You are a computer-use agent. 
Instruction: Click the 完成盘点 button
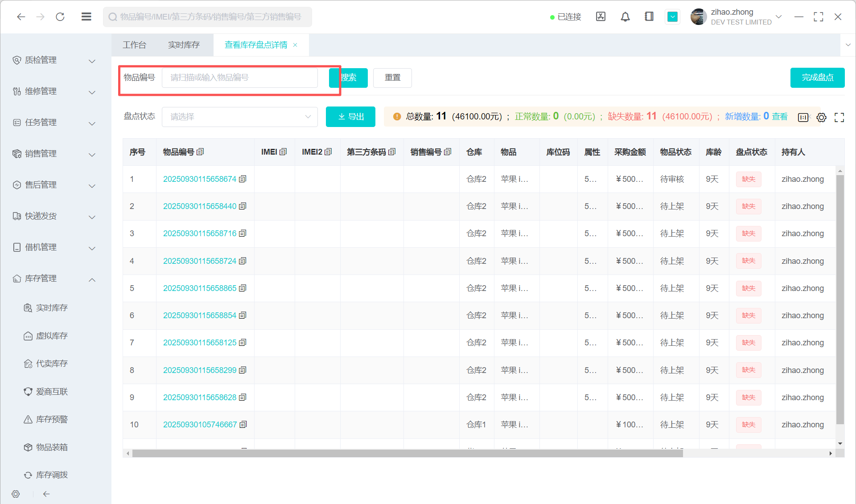pos(817,78)
